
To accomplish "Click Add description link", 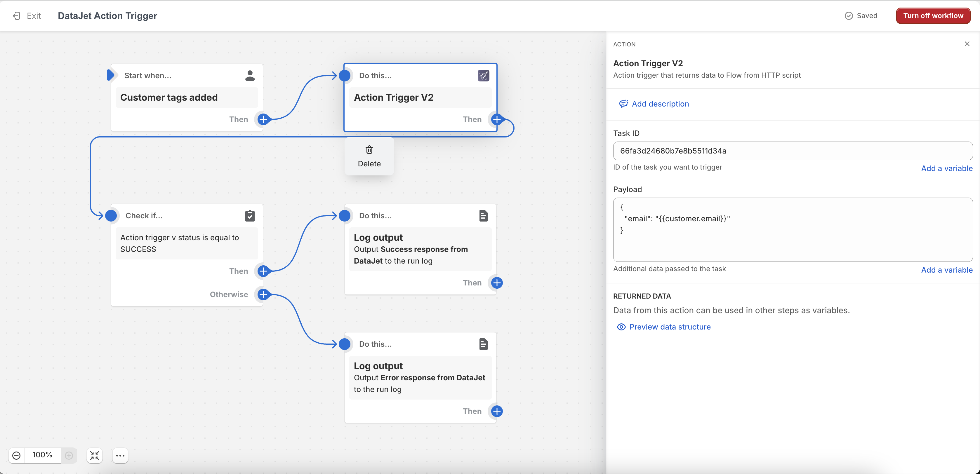I will coord(660,104).
